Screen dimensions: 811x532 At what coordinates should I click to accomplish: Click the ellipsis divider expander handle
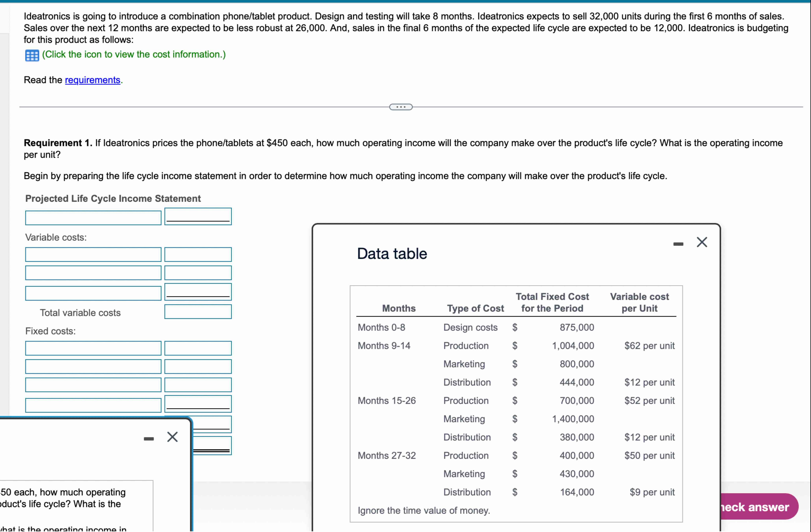pyautogui.click(x=401, y=107)
